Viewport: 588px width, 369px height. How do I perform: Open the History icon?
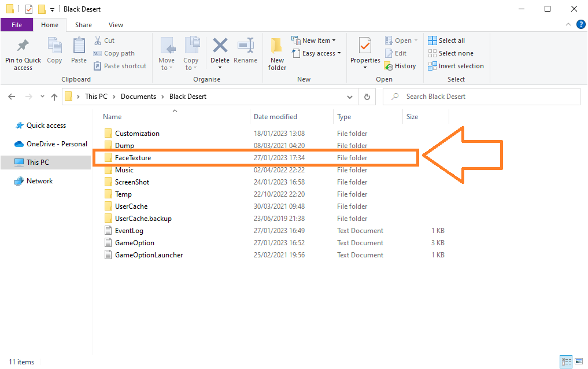[389, 66]
